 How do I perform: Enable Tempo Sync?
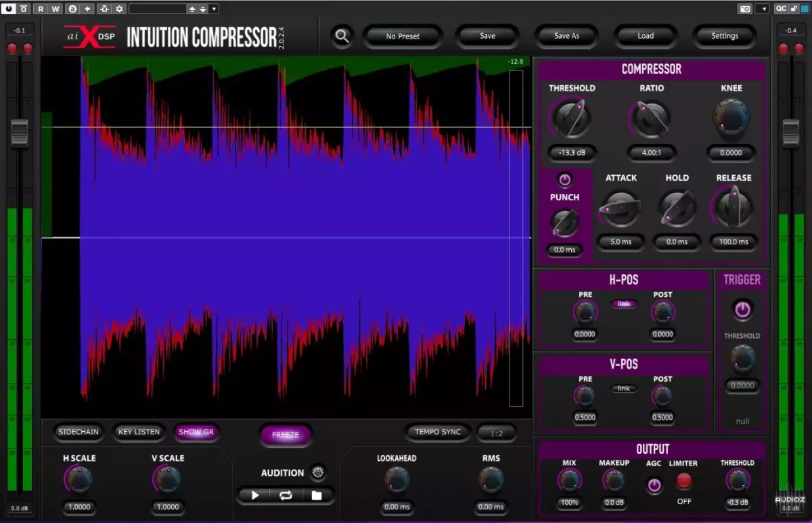[438, 432]
